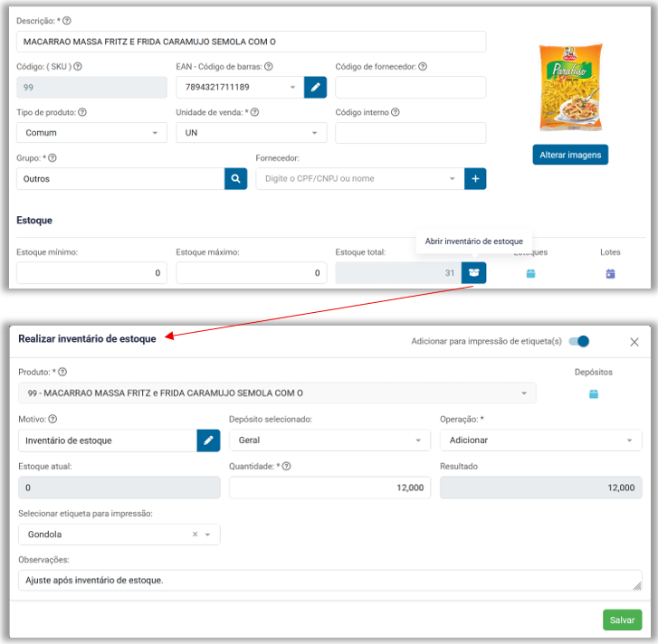
Task: Edit the Motivo with pencil icon
Action: pos(208,440)
